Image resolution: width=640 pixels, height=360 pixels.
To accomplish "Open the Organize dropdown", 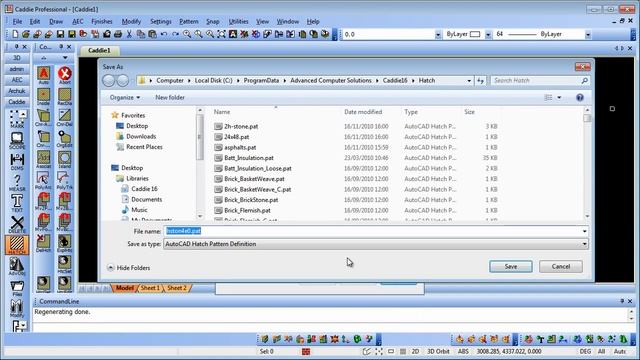I will [x=125, y=98].
